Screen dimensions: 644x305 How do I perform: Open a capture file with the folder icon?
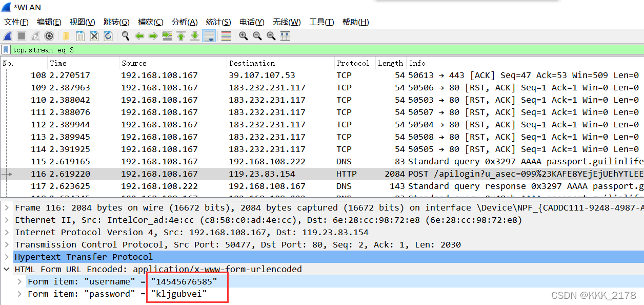66,36
